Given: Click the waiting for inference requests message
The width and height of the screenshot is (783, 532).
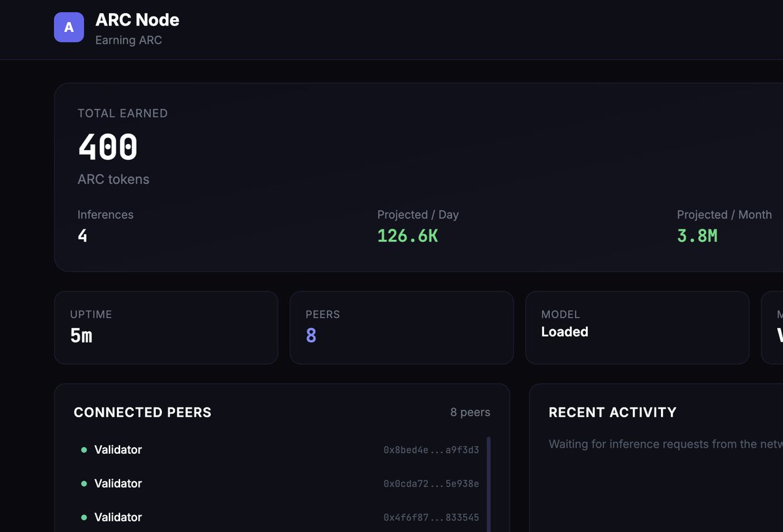Looking at the screenshot, I should [666, 444].
